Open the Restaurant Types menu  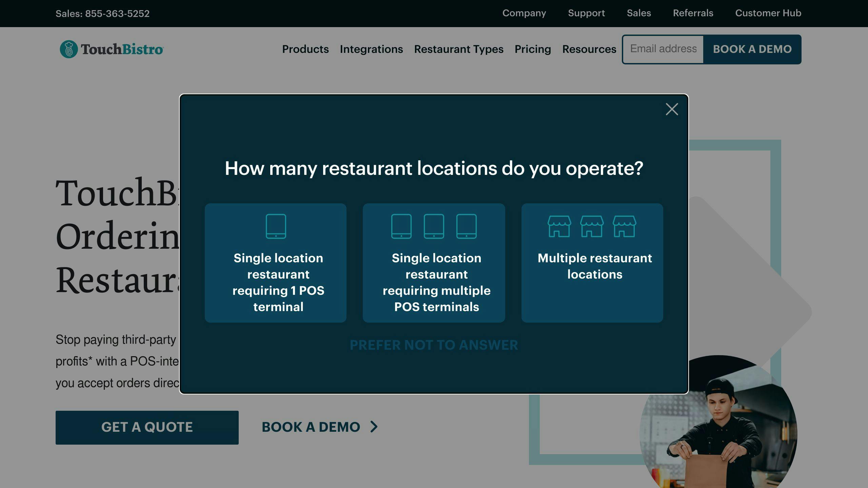point(459,49)
